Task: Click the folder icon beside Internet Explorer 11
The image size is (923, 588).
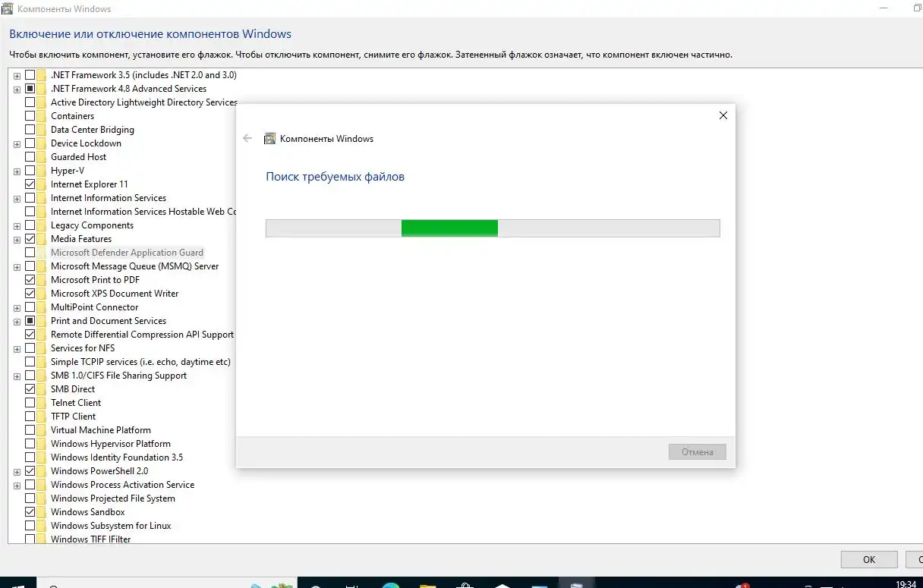Action: pos(43,184)
